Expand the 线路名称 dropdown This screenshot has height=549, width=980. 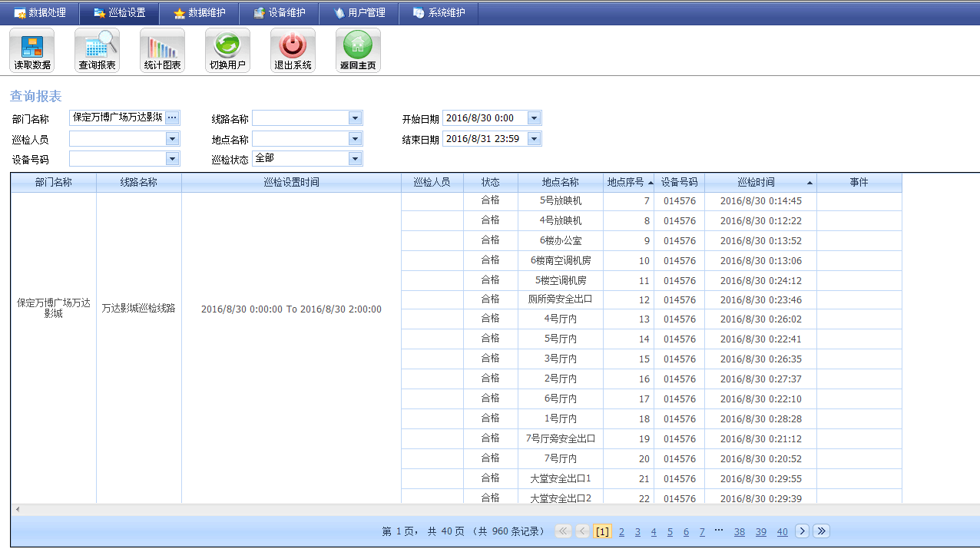(x=355, y=118)
